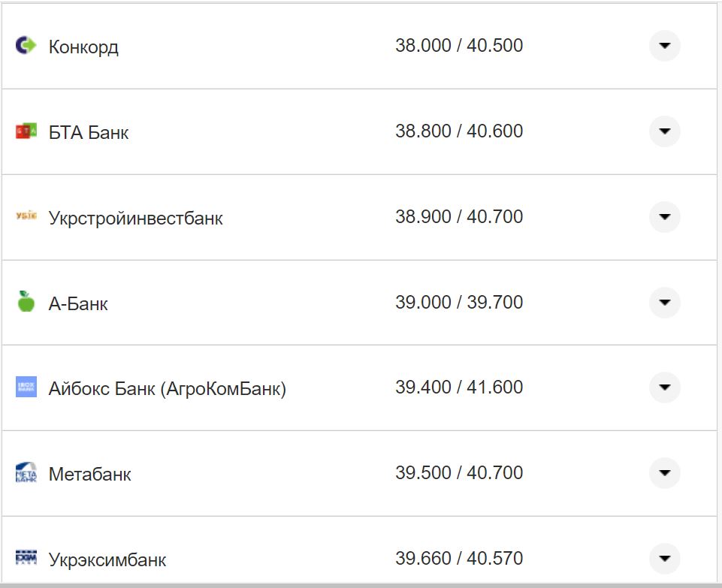Click the БТА Банк logo icon
This screenshot has height=588, width=722.
[x=26, y=131]
